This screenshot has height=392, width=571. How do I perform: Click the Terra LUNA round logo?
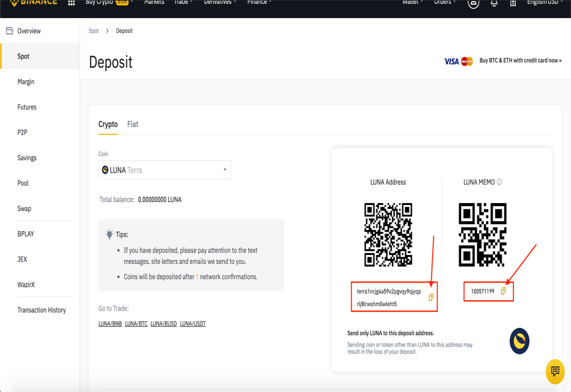519,341
